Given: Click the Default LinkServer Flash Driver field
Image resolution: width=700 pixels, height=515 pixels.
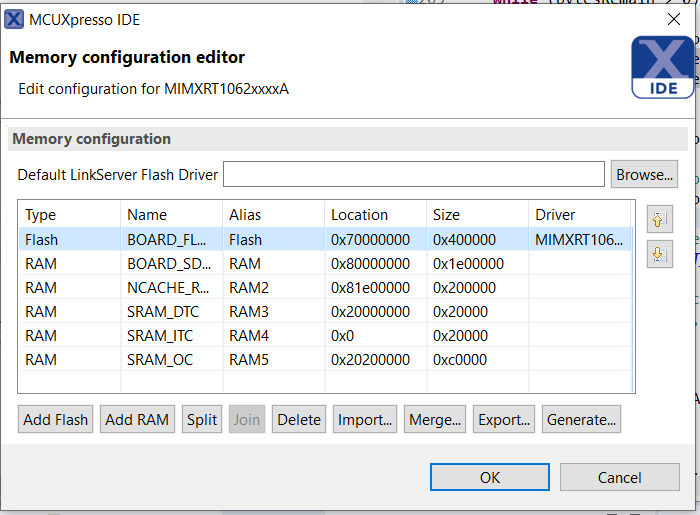Looking at the screenshot, I should click(x=413, y=174).
